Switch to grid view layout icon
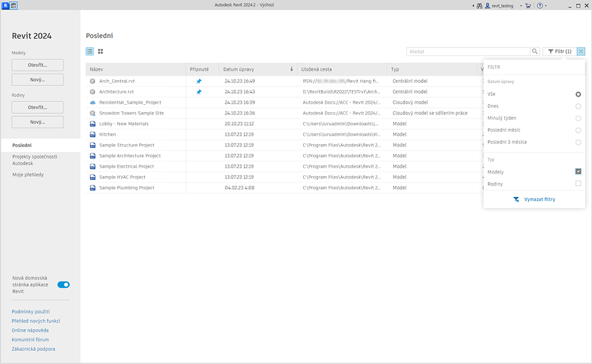 [100, 52]
